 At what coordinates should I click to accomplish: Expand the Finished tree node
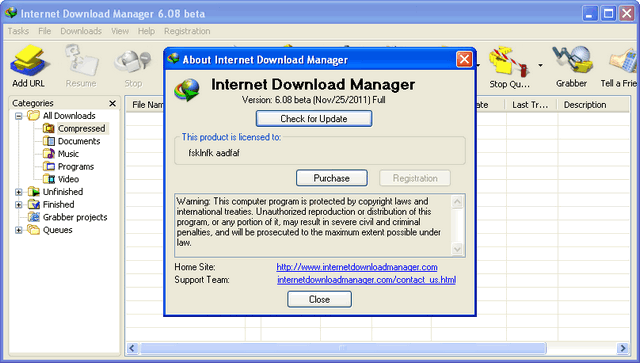coord(18,205)
